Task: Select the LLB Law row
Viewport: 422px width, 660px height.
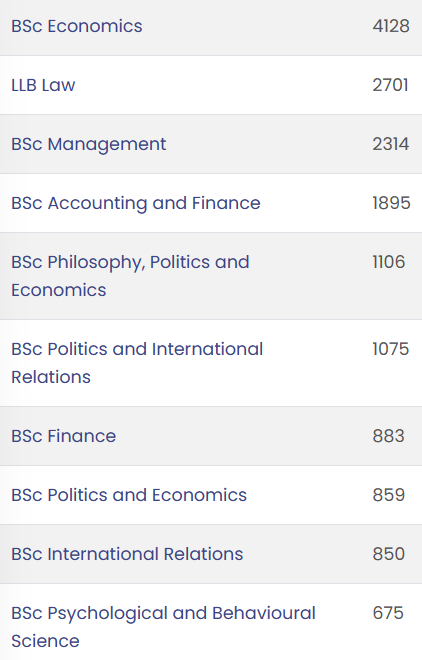Action: 211,85
